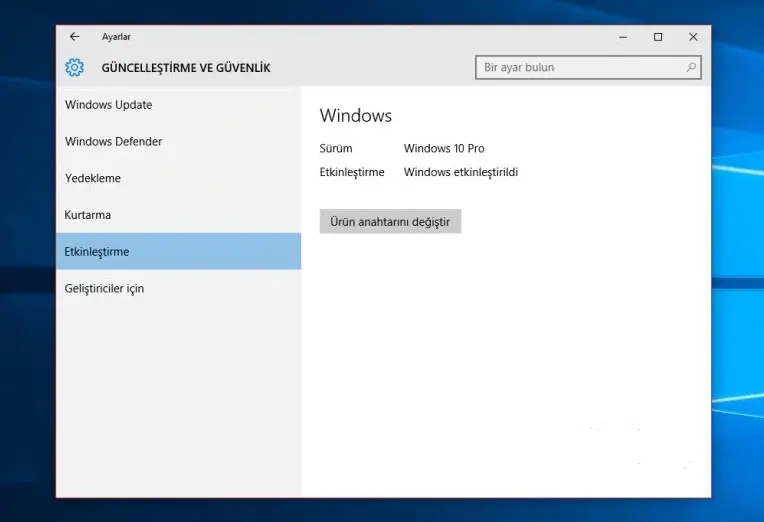
Task: Click the search magnifier icon
Action: click(x=691, y=67)
